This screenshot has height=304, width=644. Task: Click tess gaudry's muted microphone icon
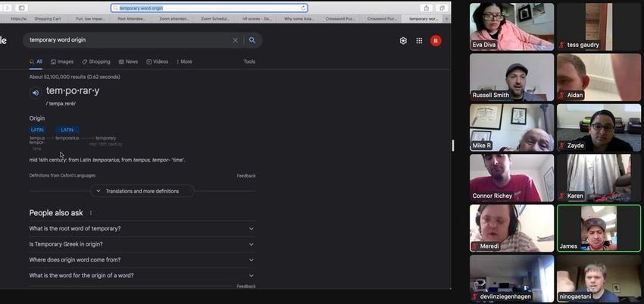(561, 45)
